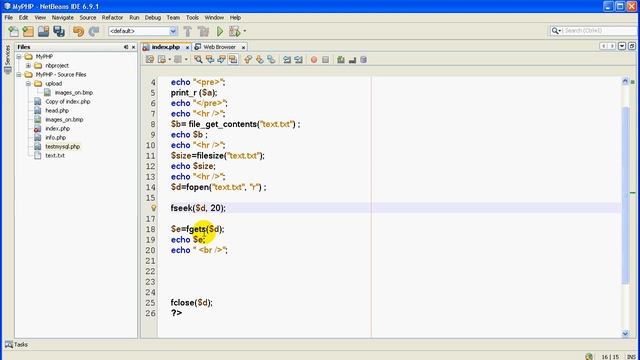Click the Shift Line Right icon
Image resolution: width=640 pixels, height=360 pixels.
pyautogui.click(x=298, y=60)
